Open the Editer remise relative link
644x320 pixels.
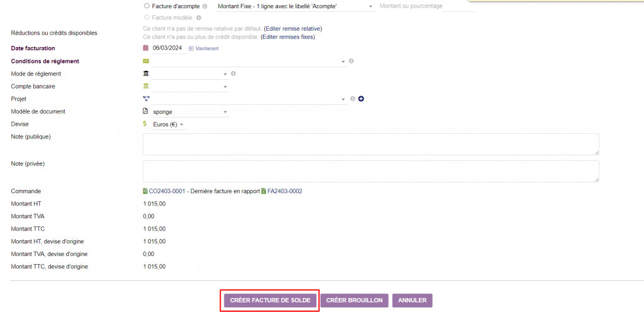(293, 29)
